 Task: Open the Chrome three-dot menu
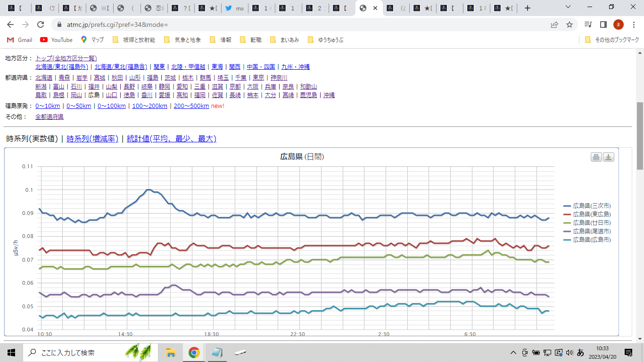[x=633, y=25]
